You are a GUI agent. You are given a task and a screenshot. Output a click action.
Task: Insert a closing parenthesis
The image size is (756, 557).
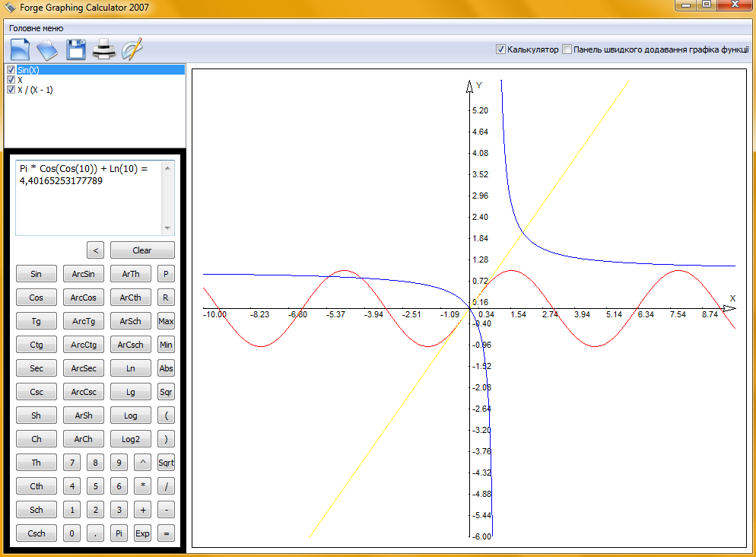pos(166,439)
